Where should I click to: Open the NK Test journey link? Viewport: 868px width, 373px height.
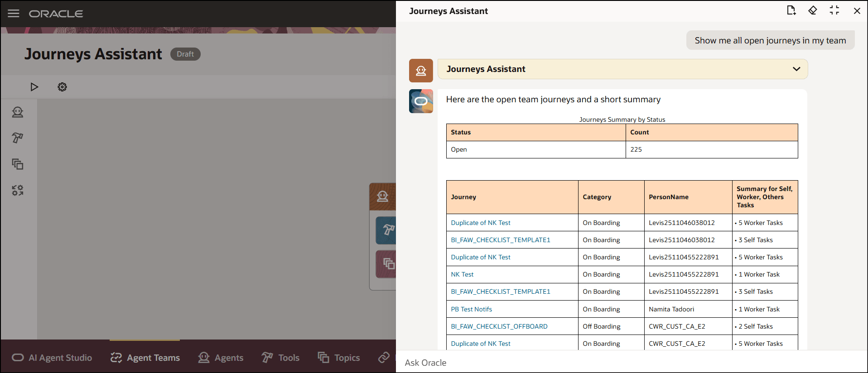(462, 274)
